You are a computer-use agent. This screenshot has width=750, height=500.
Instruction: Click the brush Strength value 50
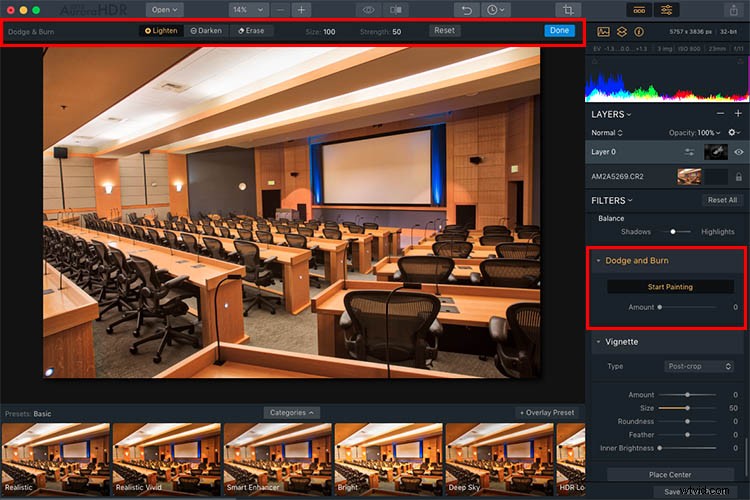[397, 32]
